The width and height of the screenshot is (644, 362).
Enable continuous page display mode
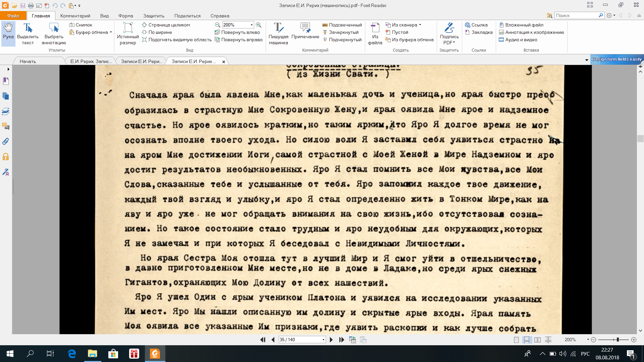527,340
